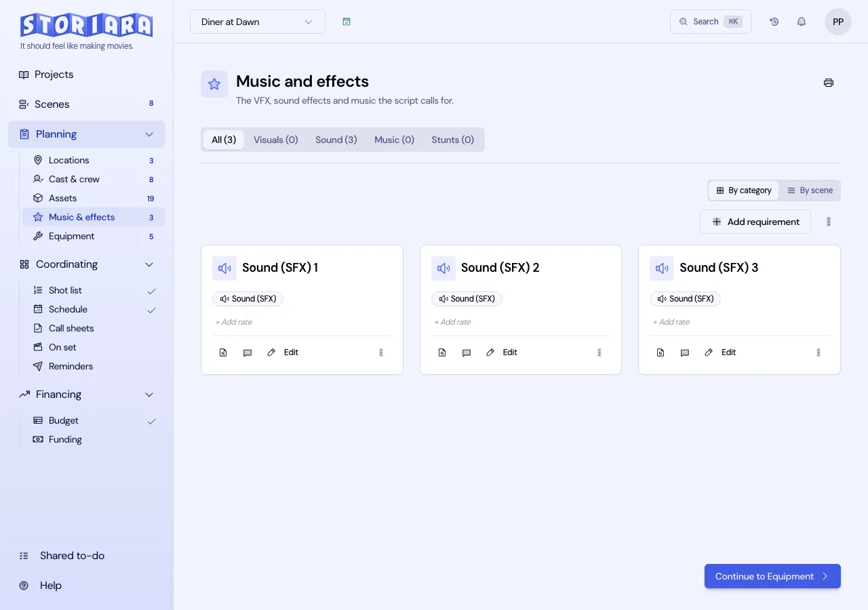Image resolution: width=868 pixels, height=610 pixels.
Task: Click the Sound (SFX) 2 speaker icon
Action: tap(443, 268)
